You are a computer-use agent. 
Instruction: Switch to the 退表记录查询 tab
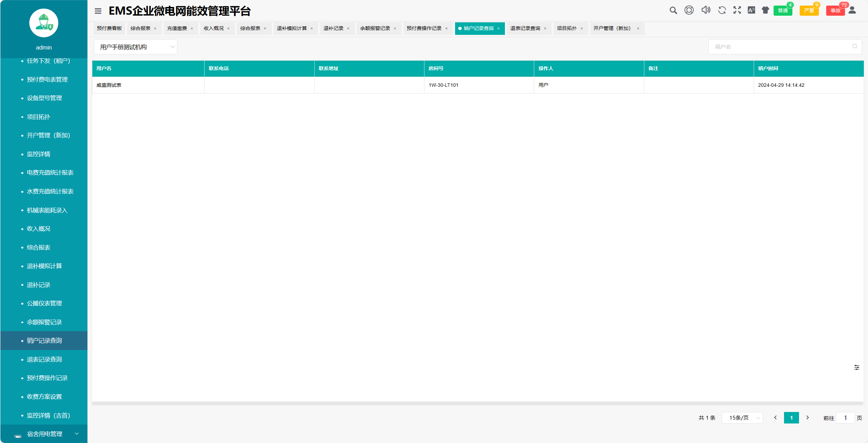tap(525, 28)
